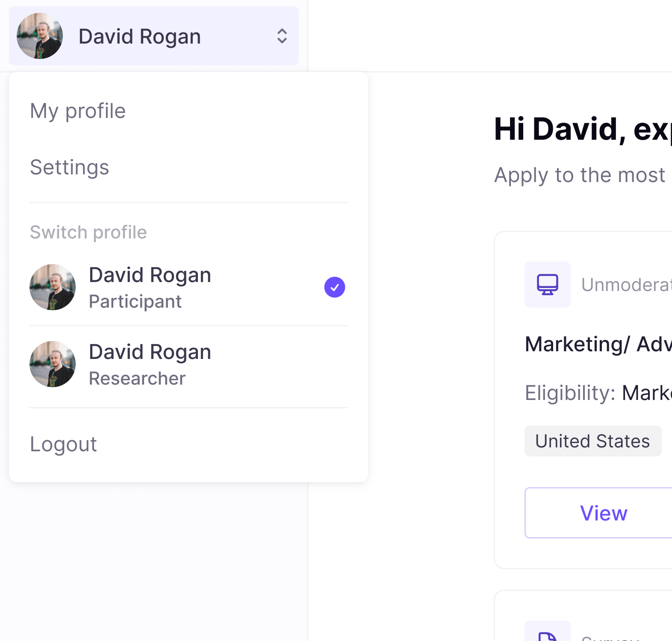
Task: Open the David Rogan account dropdown
Action: (x=154, y=36)
